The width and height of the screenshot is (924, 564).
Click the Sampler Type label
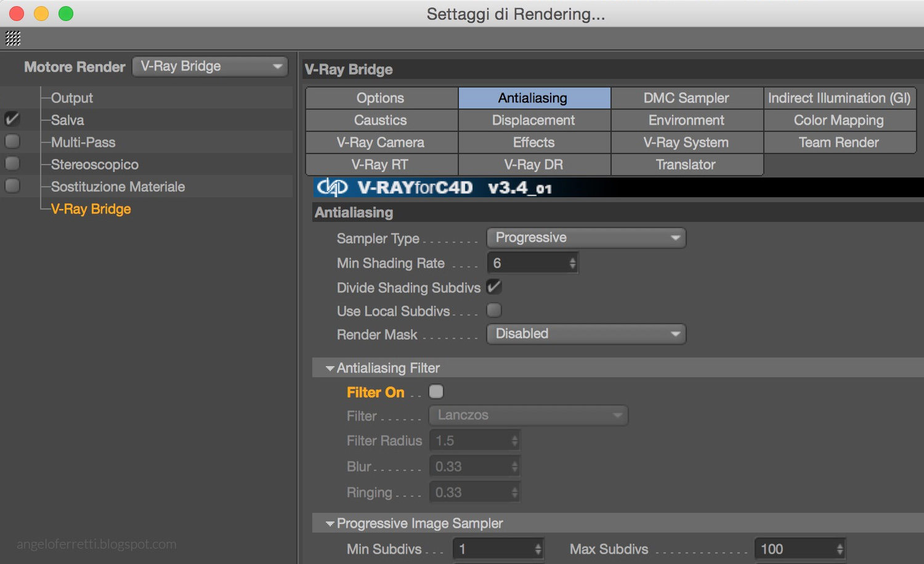coord(378,239)
